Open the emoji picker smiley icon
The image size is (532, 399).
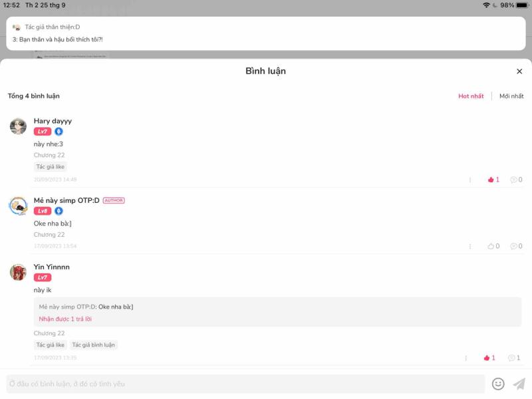pos(498,384)
